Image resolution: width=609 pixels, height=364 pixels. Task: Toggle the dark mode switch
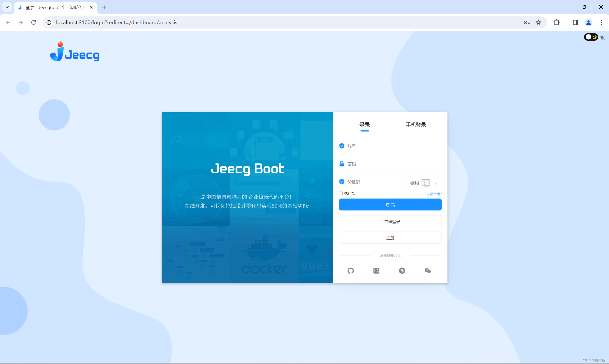pos(591,37)
